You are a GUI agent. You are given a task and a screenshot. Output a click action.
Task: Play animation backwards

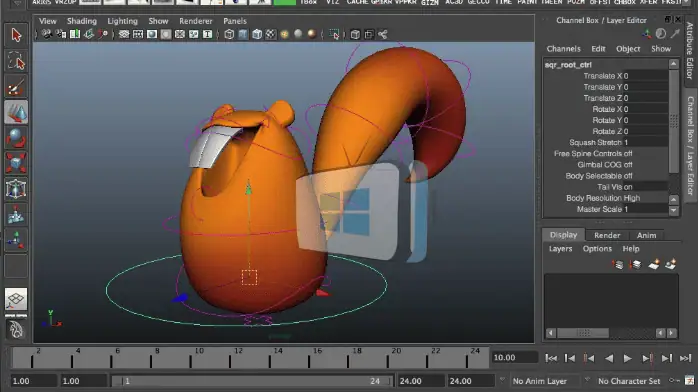click(x=609, y=358)
